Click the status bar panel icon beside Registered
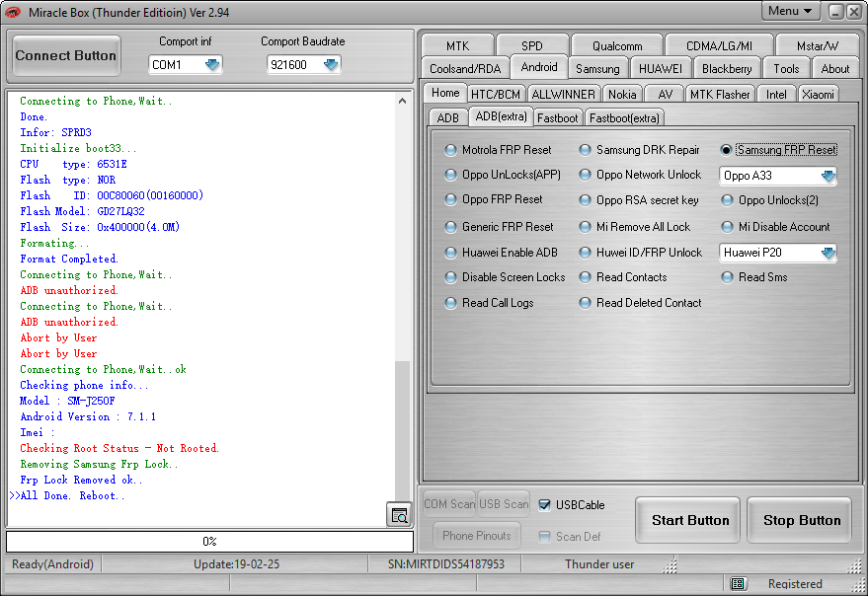 pos(737,584)
